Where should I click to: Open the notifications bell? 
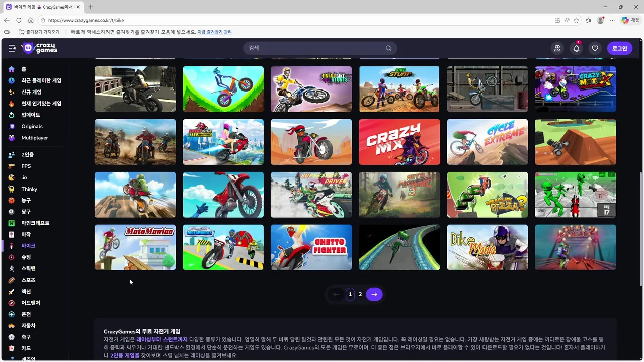pos(577,48)
